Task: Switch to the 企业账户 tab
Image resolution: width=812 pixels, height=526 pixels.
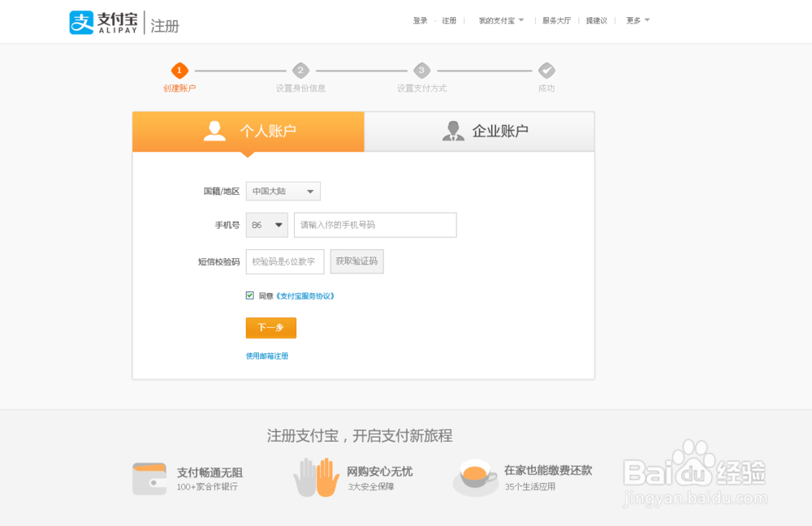Action: (x=480, y=131)
